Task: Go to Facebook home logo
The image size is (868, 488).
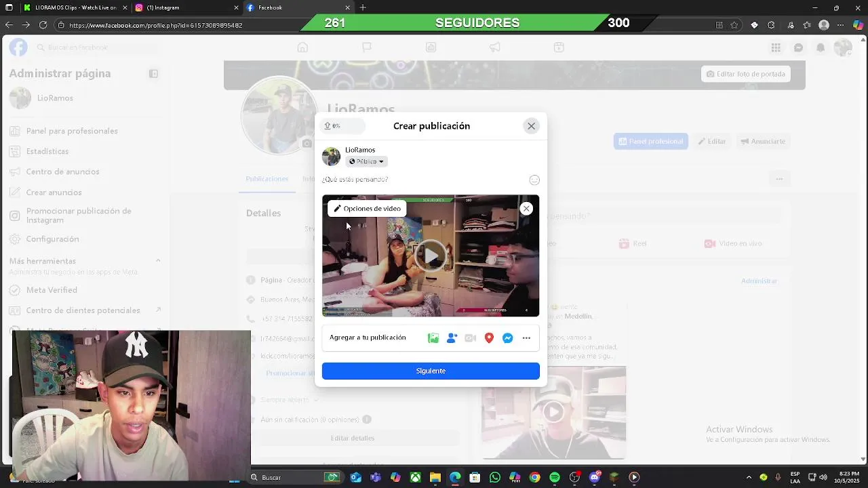Action: (x=18, y=47)
